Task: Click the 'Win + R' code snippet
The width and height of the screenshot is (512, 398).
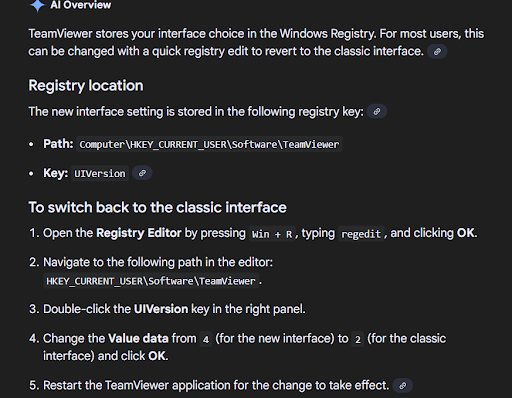Action: [x=272, y=234]
